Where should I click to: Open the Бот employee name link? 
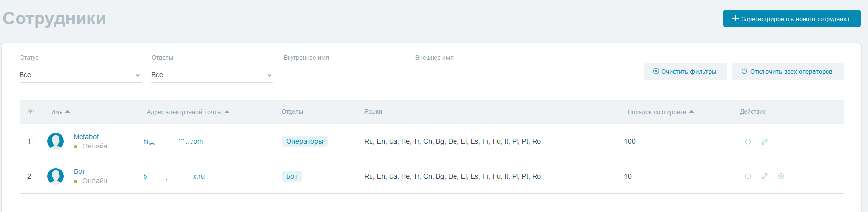point(80,171)
